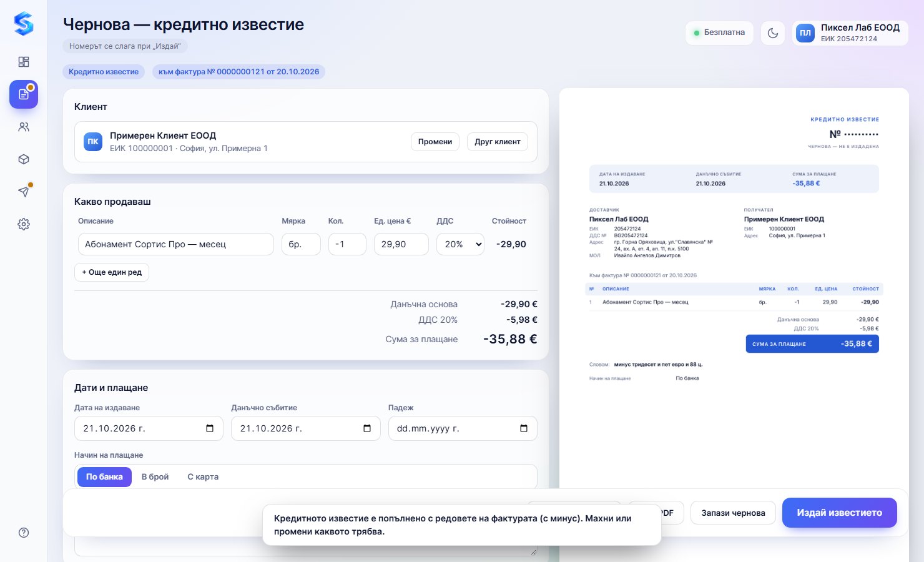Open the dashboard from the sidebar icon
This screenshot has width=924, height=562.
(24, 62)
